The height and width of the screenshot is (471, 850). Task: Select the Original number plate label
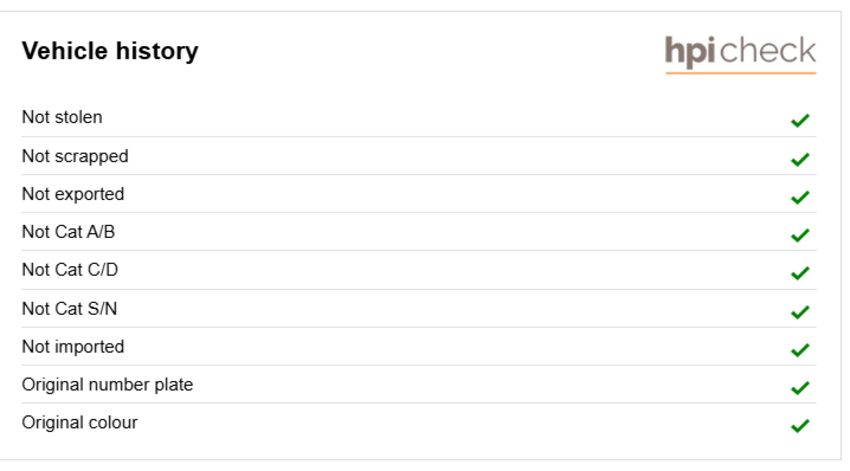point(107,385)
